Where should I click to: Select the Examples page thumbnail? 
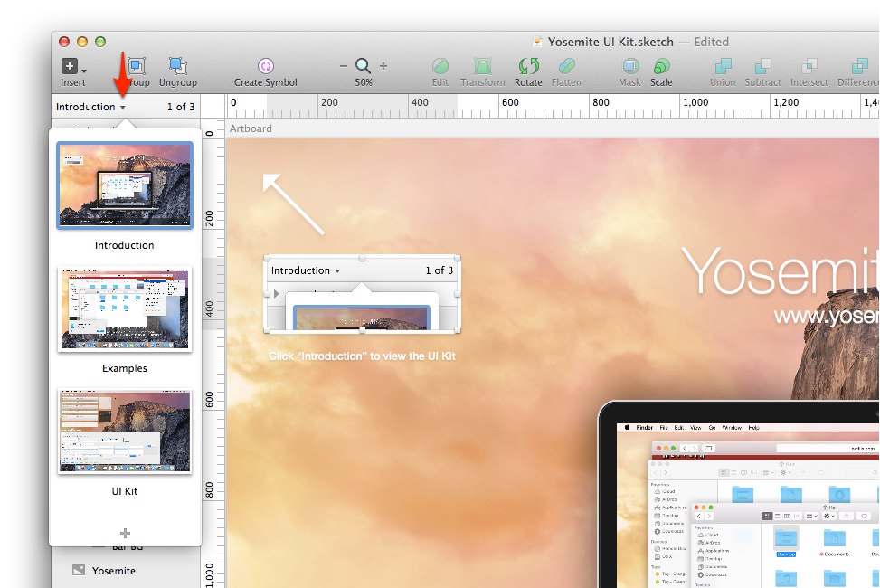(x=125, y=308)
